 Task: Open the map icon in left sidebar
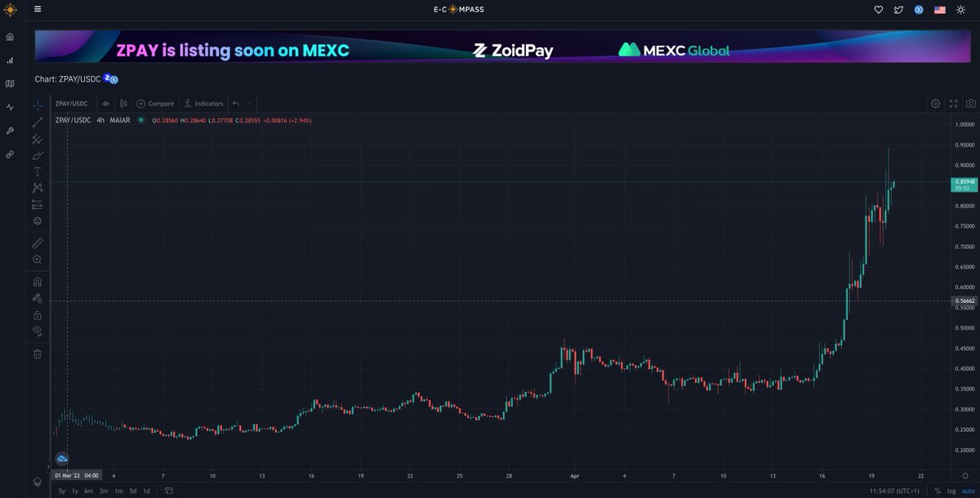coord(10,83)
